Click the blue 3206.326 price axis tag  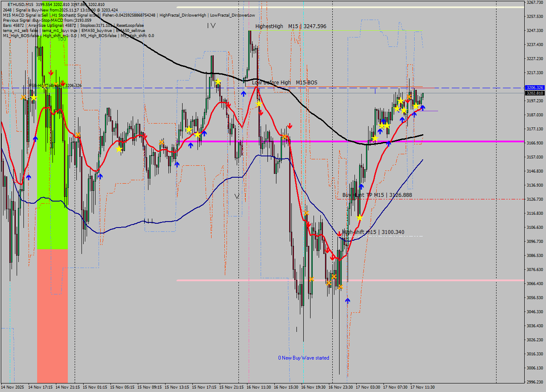[x=534, y=87]
